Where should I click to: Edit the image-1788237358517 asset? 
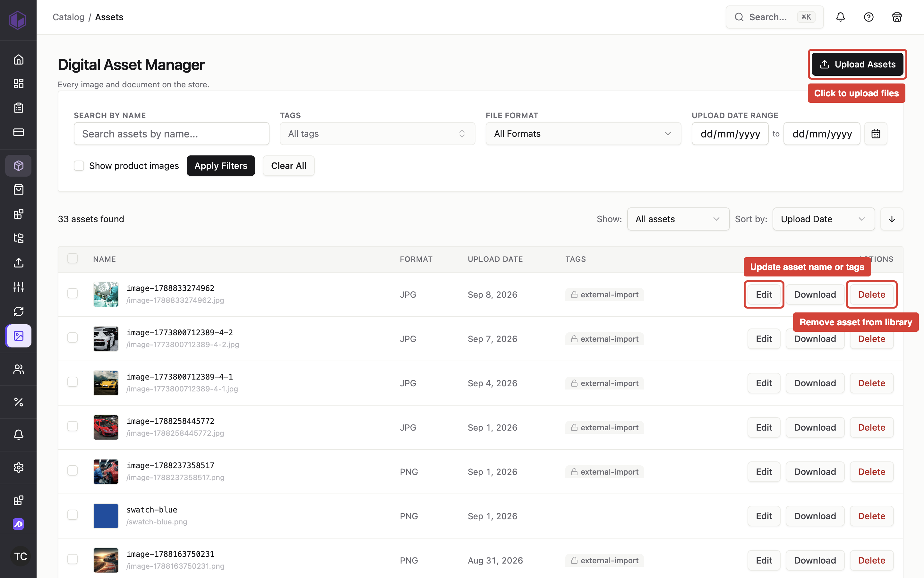pyautogui.click(x=764, y=472)
